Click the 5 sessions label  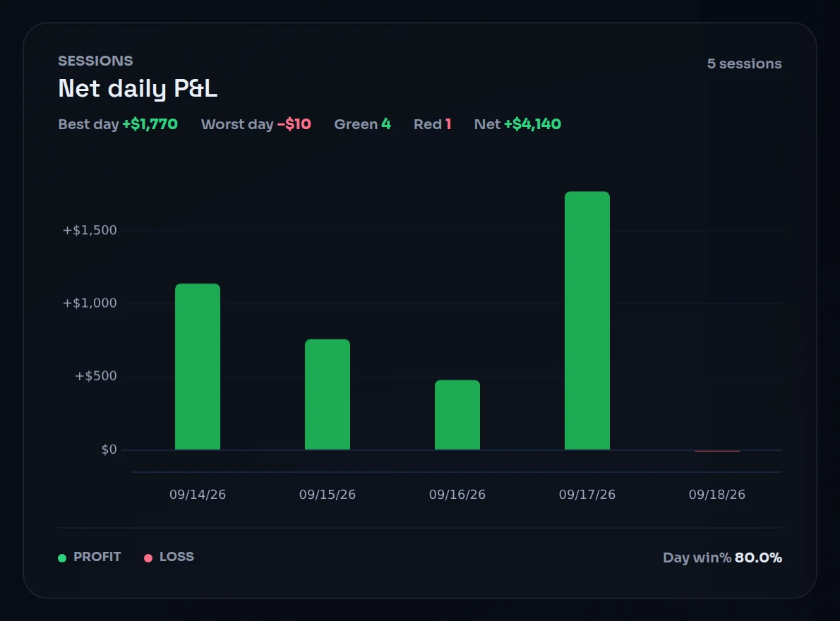(x=744, y=64)
